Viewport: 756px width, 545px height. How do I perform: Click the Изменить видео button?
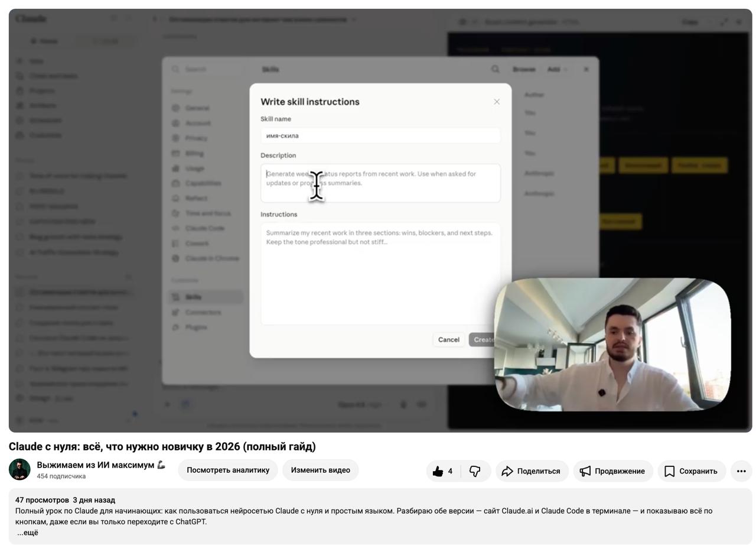point(321,470)
